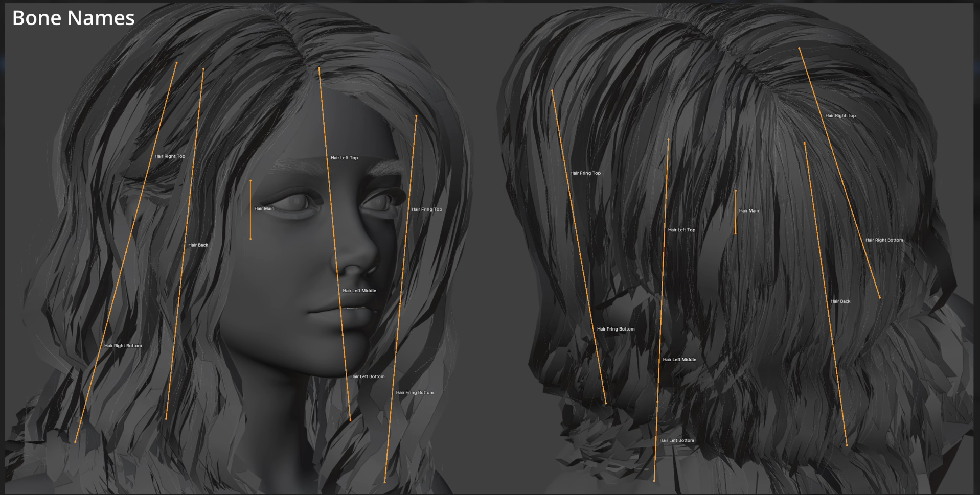Click the "Bone Names" title text
Viewport: 980px width, 495px height.
[73, 18]
